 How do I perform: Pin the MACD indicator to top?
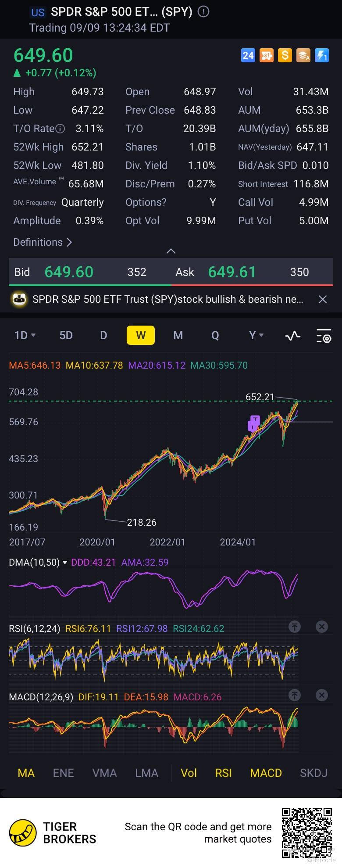coord(295,695)
